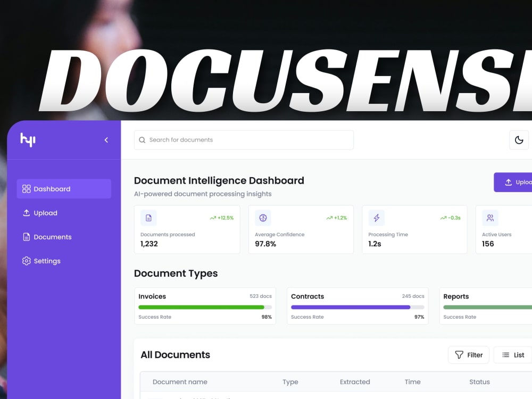Image resolution: width=532 pixels, height=399 pixels.
Task: Open Settings from the sidebar
Action: click(x=64, y=261)
